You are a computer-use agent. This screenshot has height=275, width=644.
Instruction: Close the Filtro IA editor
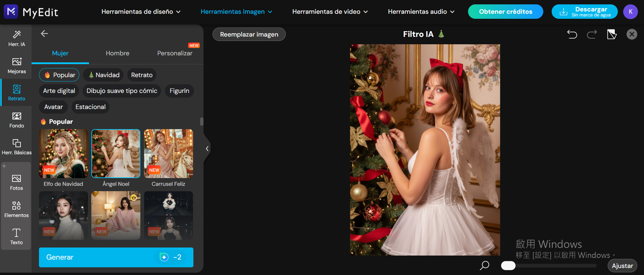(x=632, y=34)
